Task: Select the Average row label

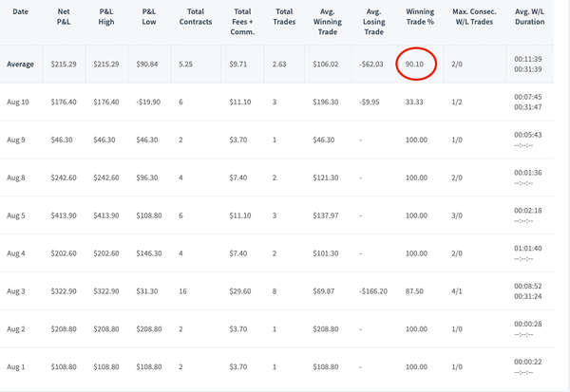Action: (x=20, y=65)
